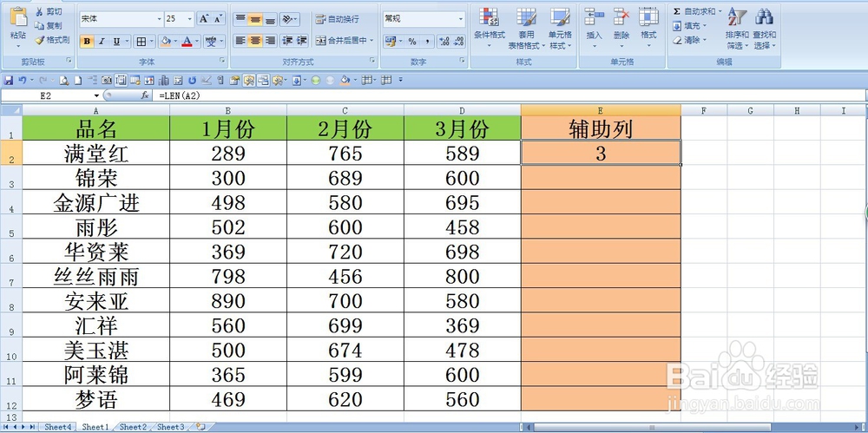
Task: Cut selection with the 剪切 scissors button
Action: pos(49,11)
